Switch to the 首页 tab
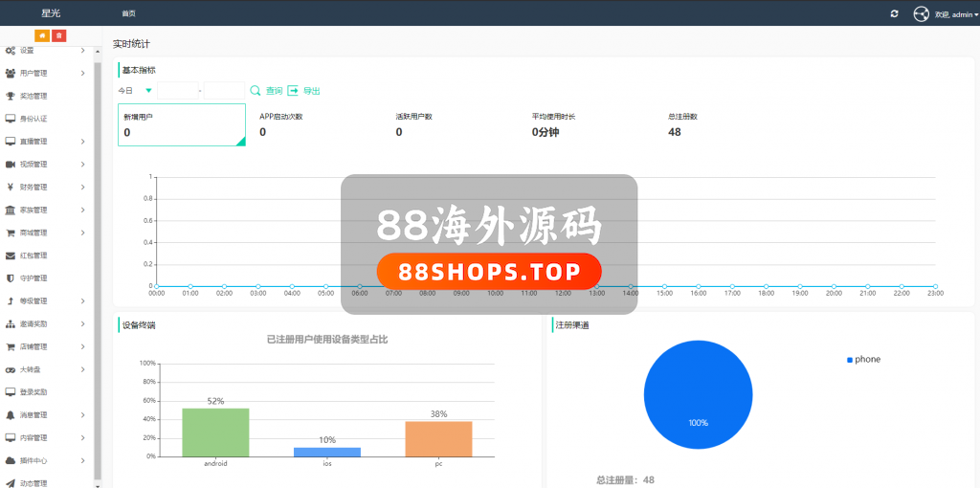 pos(128,13)
